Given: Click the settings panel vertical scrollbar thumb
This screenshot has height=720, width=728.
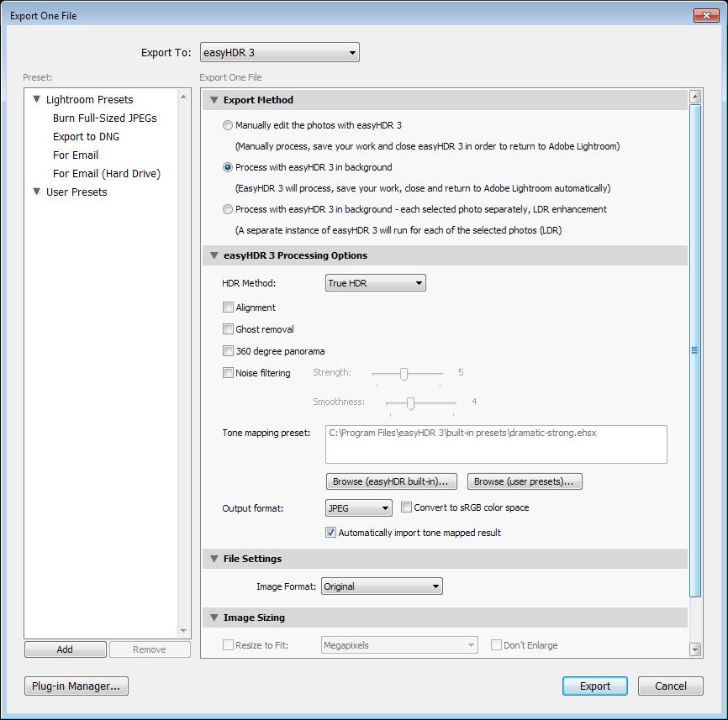Looking at the screenshot, I should point(695,350).
